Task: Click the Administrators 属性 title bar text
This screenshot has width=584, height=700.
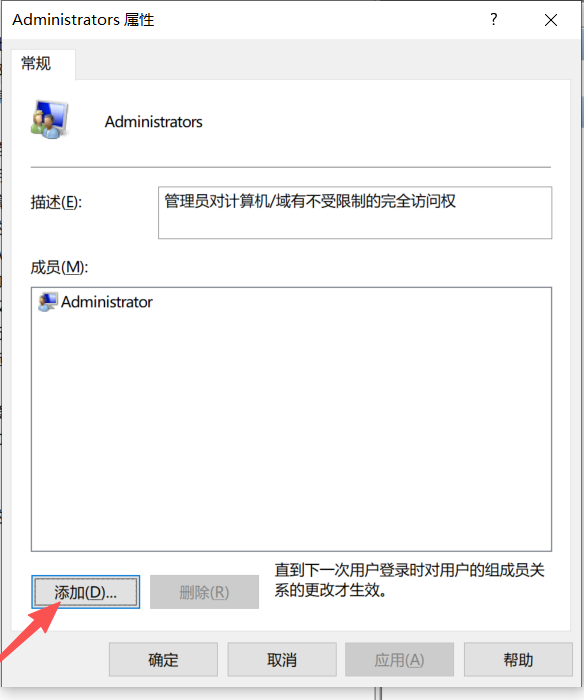Action: pos(83,20)
